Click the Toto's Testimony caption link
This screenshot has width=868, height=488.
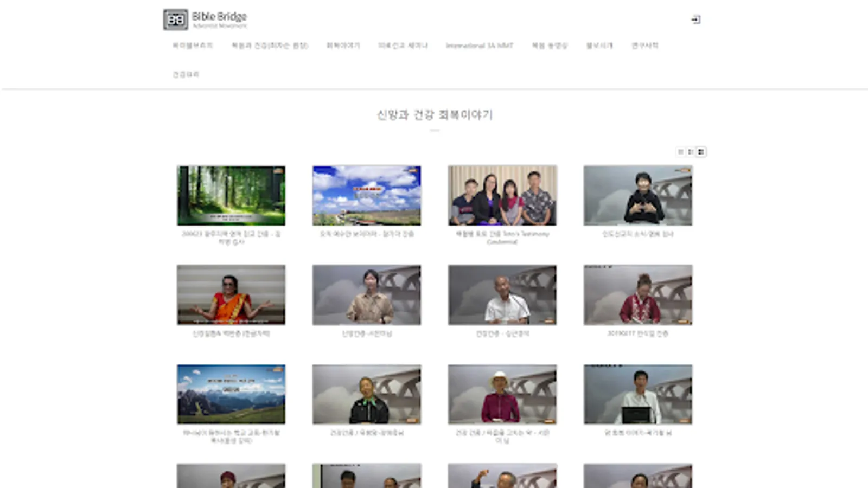click(502, 237)
